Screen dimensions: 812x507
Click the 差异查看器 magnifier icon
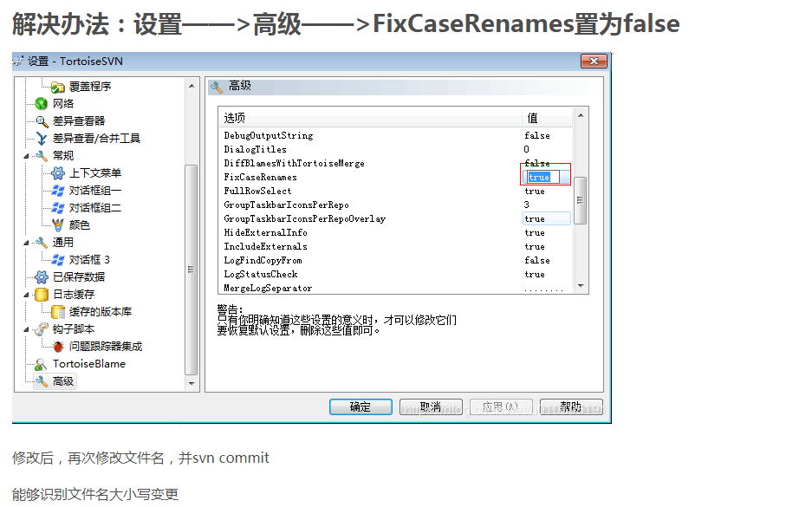pos(42,121)
